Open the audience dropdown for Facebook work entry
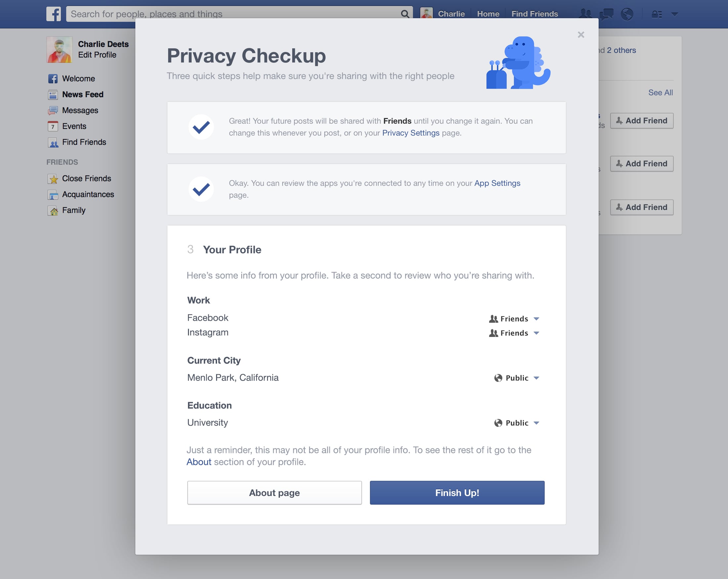This screenshot has width=728, height=579. pyautogui.click(x=514, y=318)
